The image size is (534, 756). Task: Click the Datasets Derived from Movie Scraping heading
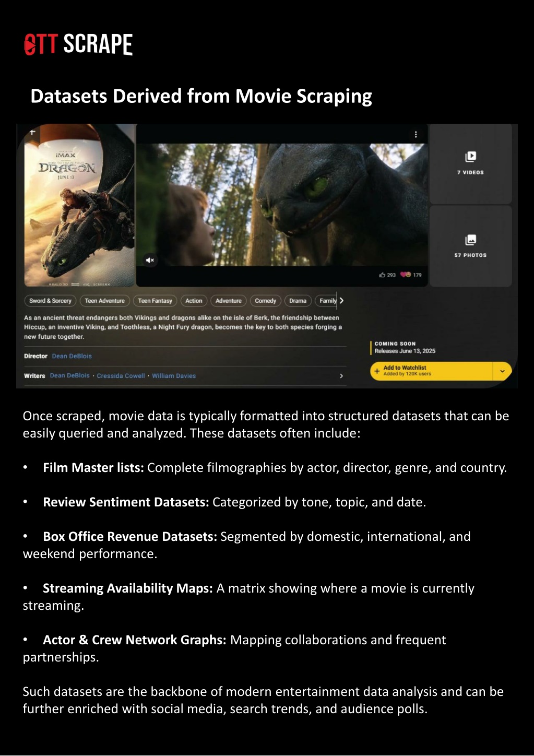coord(201,97)
